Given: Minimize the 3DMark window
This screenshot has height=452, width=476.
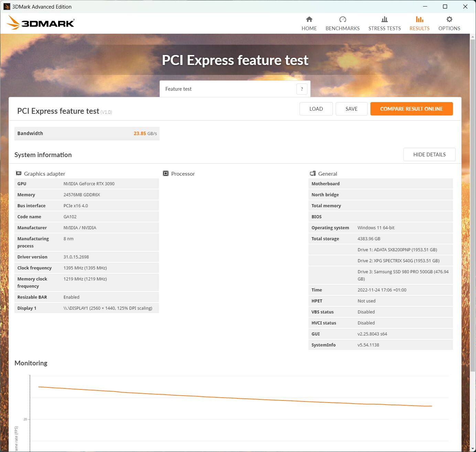Looking at the screenshot, I should pyautogui.click(x=425, y=7).
